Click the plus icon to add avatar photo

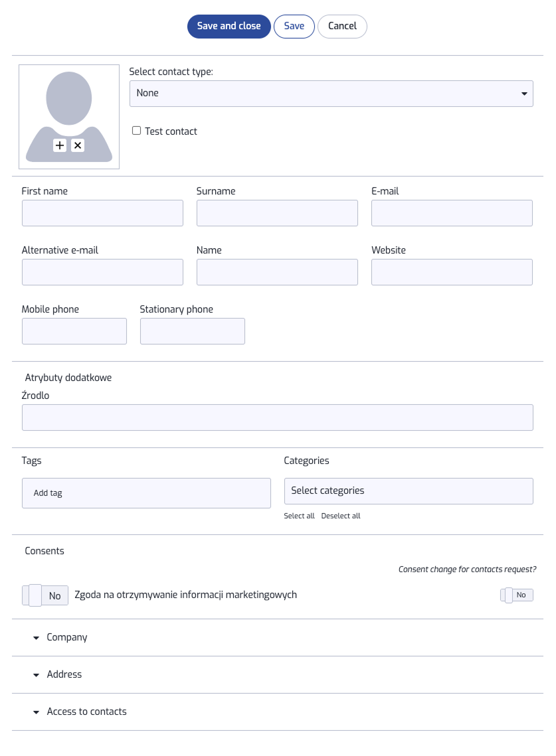[60, 145]
